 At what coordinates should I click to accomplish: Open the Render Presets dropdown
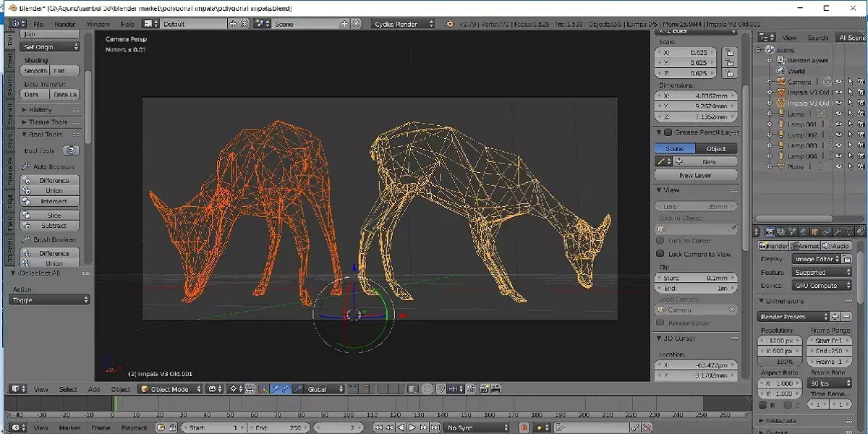(x=793, y=316)
